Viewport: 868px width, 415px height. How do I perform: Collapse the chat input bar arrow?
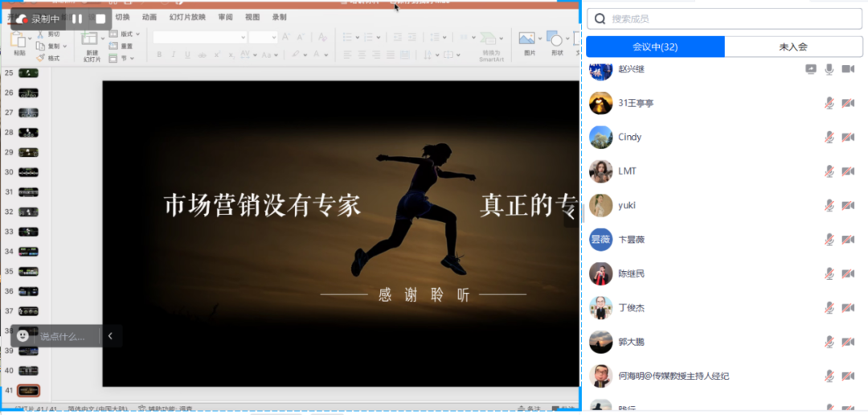110,336
